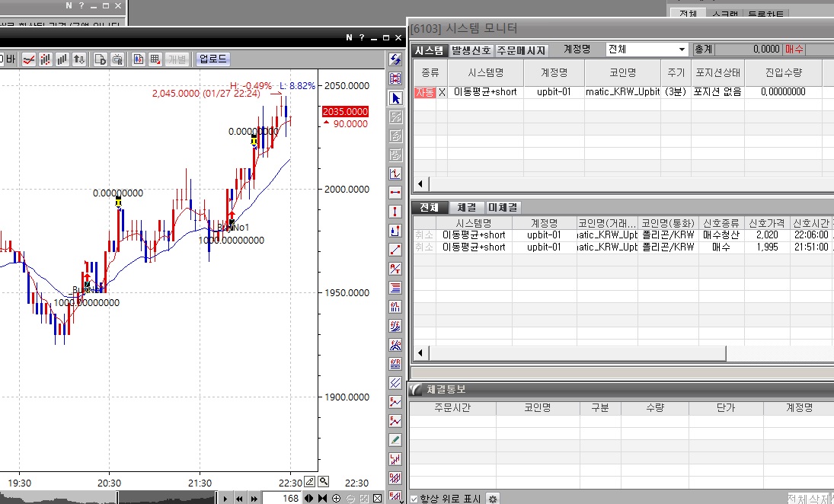Click the zoom-in plus circle icon
The image size is (834, 504).
point(337,499)
